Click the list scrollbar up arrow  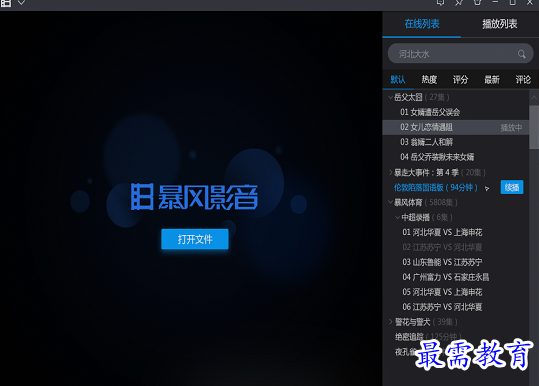[534, 98]
